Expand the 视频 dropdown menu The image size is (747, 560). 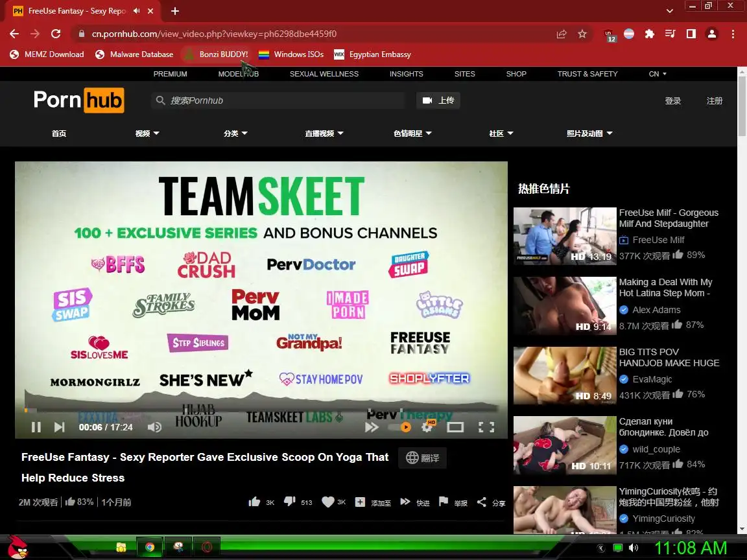coord(147,134)
